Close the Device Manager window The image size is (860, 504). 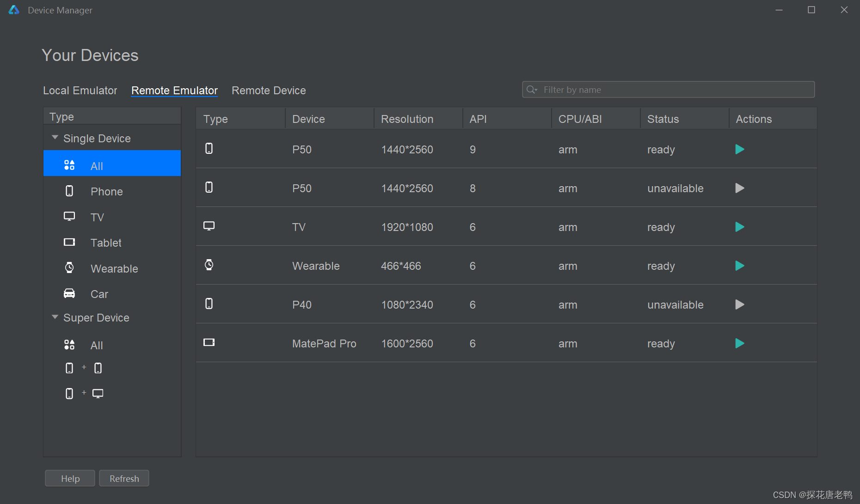pos(844,10)
